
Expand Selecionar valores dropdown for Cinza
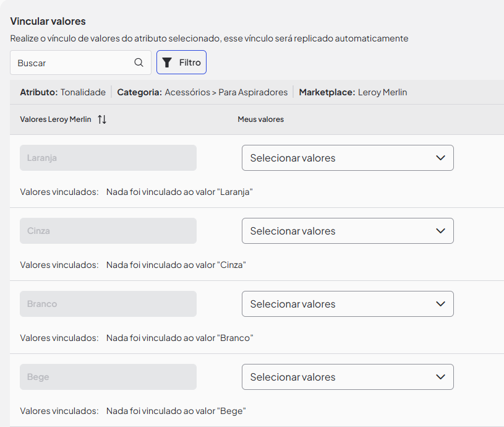(x=347, y=231)
